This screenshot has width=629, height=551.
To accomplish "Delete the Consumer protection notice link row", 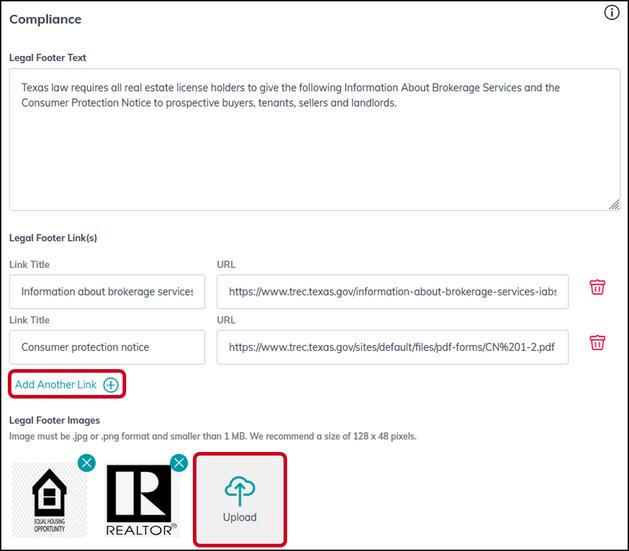I will [x=597, y=342].
